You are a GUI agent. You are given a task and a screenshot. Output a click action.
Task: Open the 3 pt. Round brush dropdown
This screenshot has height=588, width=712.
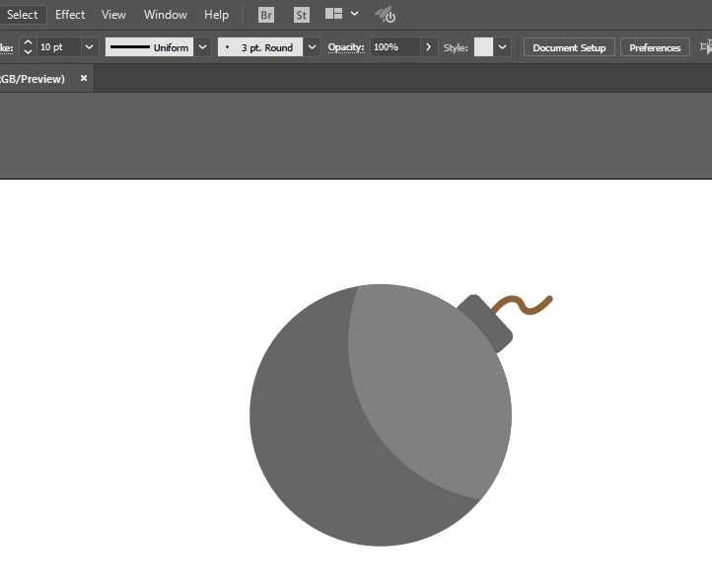tap(312, 47)
